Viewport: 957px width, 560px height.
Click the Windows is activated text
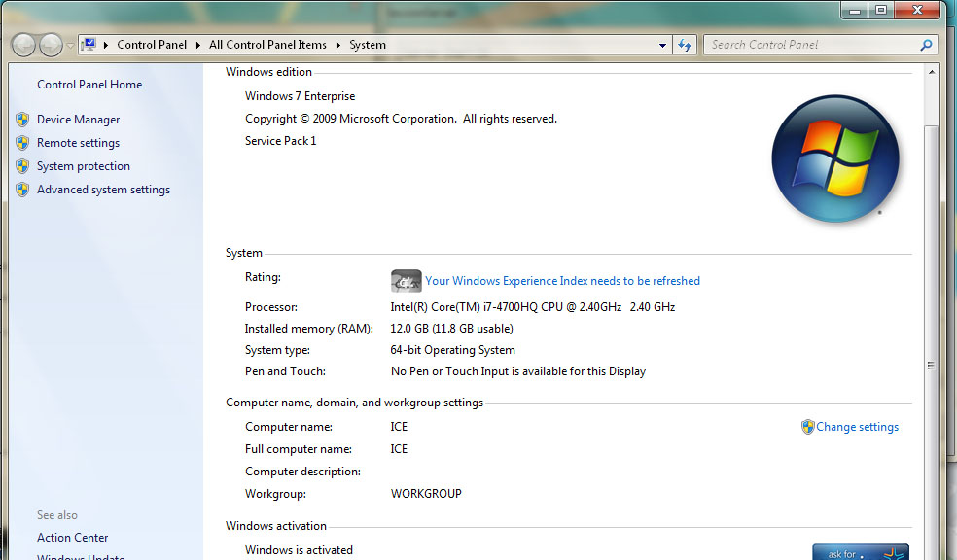(x=300, y=550)
